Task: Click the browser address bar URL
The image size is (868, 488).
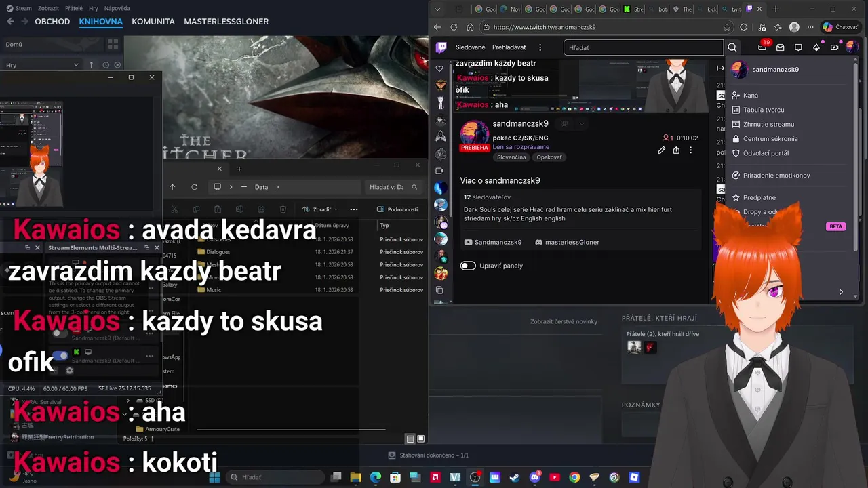Action: click(545, 27)
